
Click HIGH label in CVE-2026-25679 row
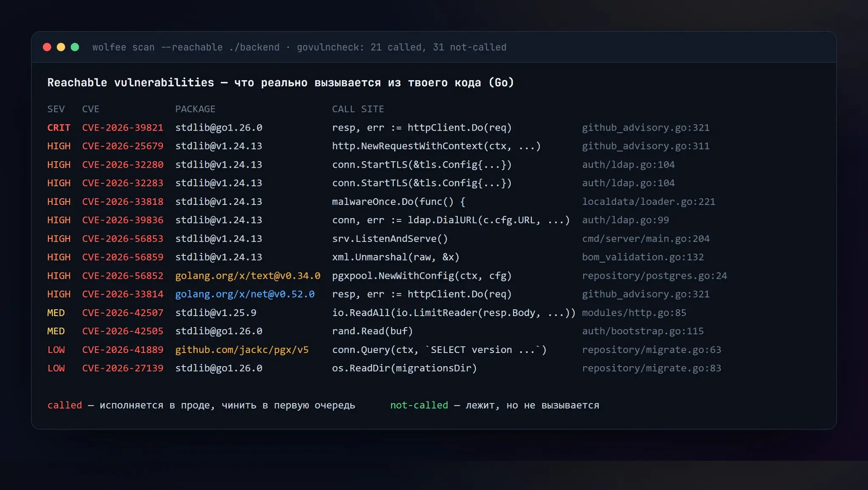[x=59, y=146]
